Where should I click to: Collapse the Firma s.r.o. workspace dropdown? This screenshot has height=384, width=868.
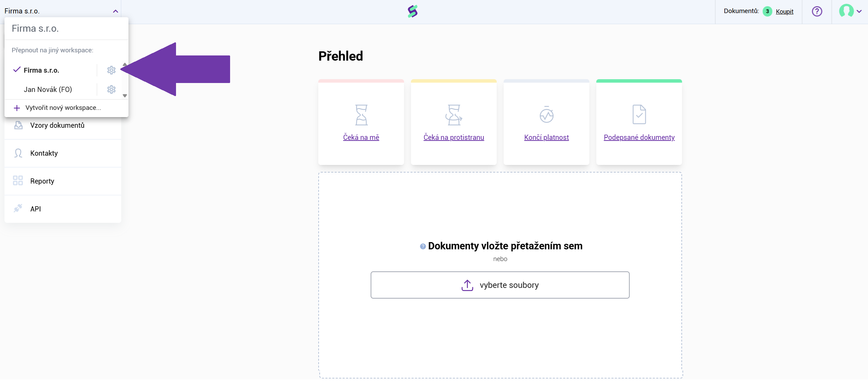pyautogui.click(x=115, y=11)
